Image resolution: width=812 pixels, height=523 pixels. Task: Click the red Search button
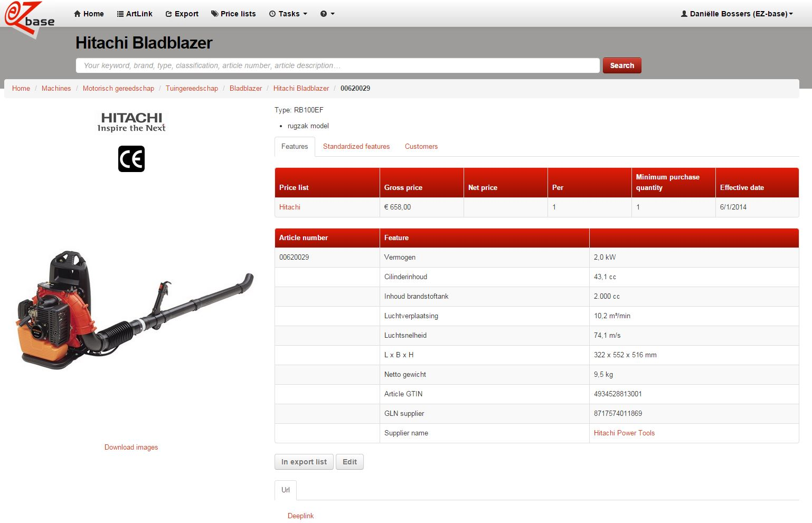pos(622,65)
